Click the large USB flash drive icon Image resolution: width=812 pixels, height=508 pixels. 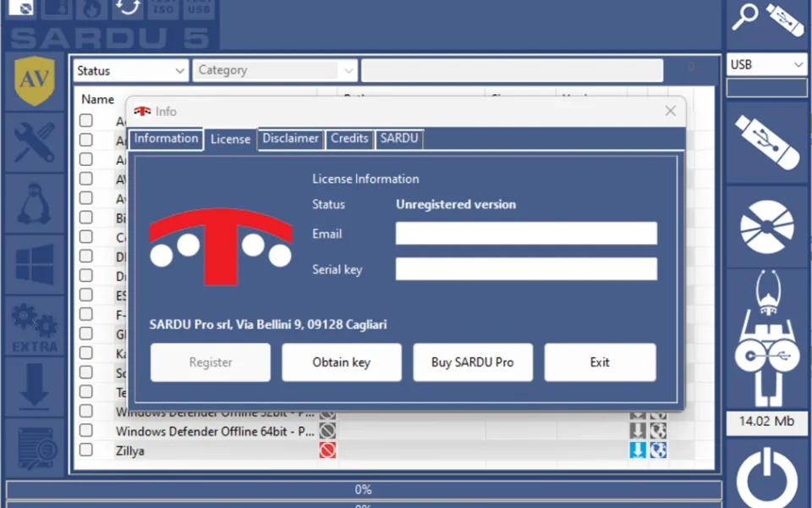tap(767, 142)
